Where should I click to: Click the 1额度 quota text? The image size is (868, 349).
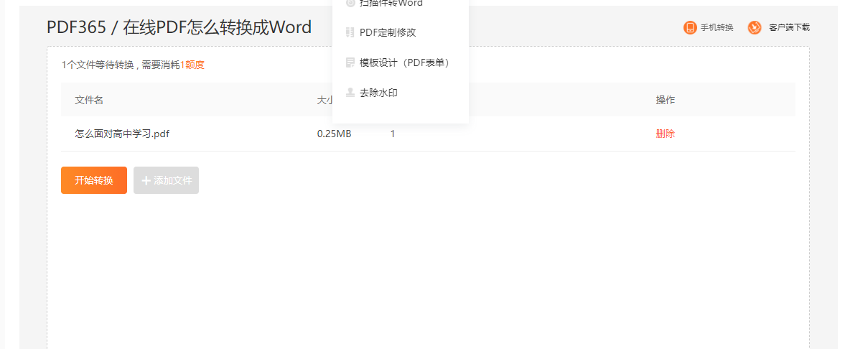pyautogui.click(x=192, y=65)
